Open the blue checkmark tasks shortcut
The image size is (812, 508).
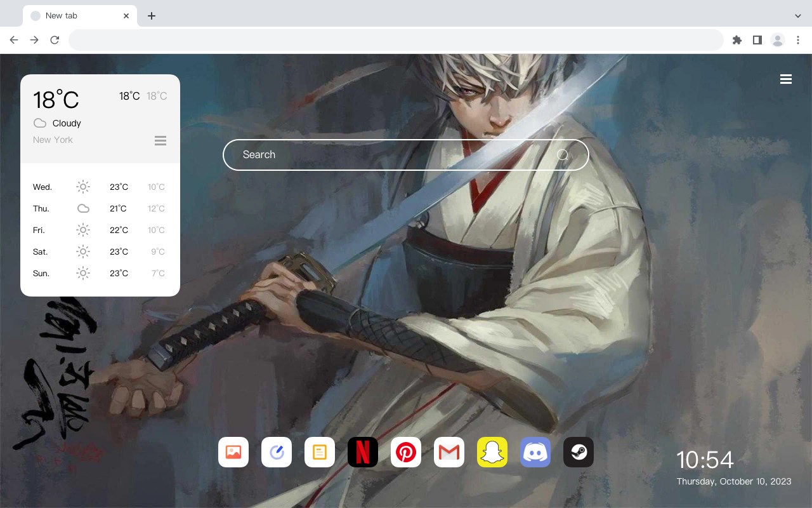[x=277, y=452]
